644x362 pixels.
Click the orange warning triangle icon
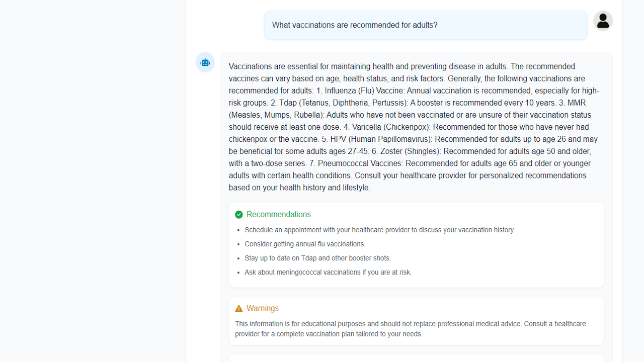click(x=239, y=309)
